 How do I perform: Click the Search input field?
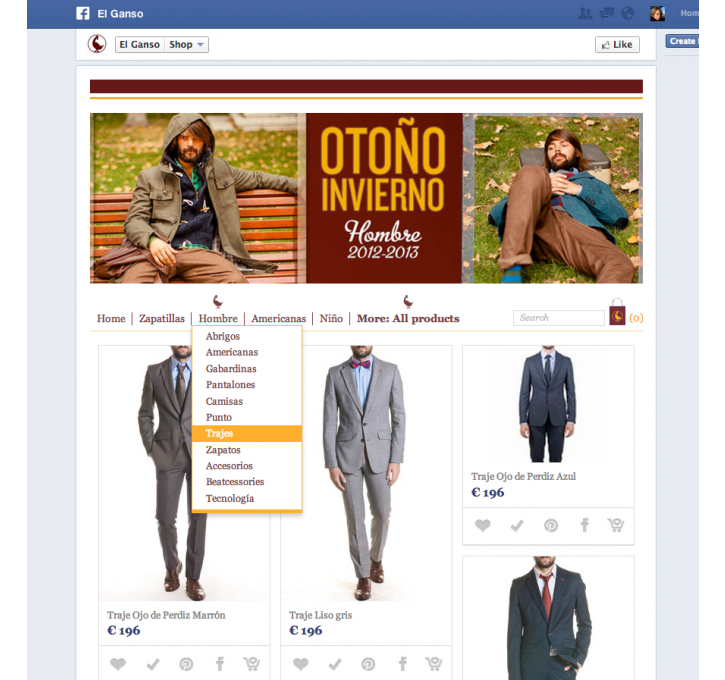[559, 318]
